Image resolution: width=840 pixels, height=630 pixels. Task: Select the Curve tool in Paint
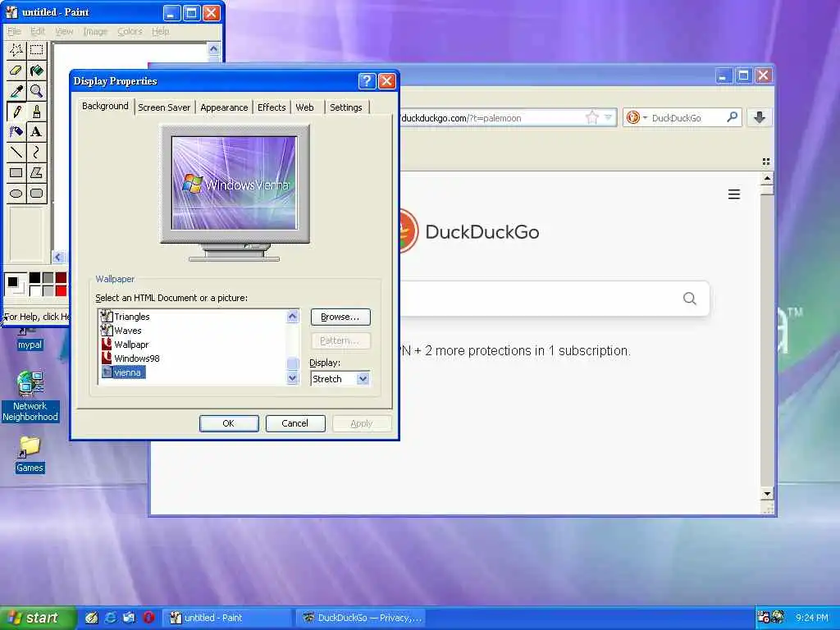click(36, 152)
